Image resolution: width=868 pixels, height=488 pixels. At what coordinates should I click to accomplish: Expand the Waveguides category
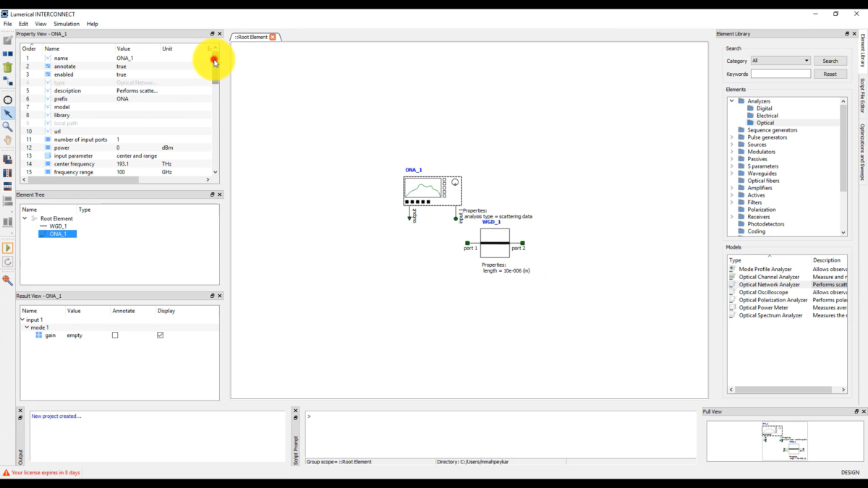(732, 174)
